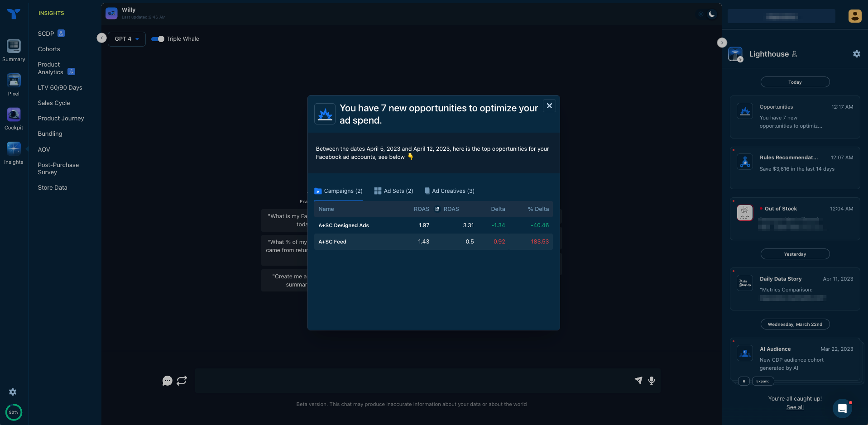Expand the AI Audience notification
868x425 pixels.
pos(762,381)
